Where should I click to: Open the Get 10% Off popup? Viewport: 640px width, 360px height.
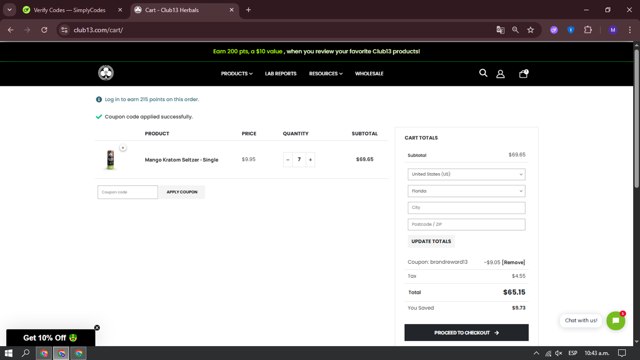click(51, 338)
